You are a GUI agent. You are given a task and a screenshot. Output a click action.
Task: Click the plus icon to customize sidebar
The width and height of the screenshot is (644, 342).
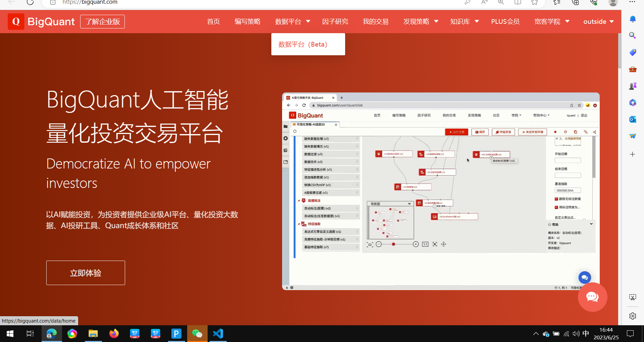633,154
